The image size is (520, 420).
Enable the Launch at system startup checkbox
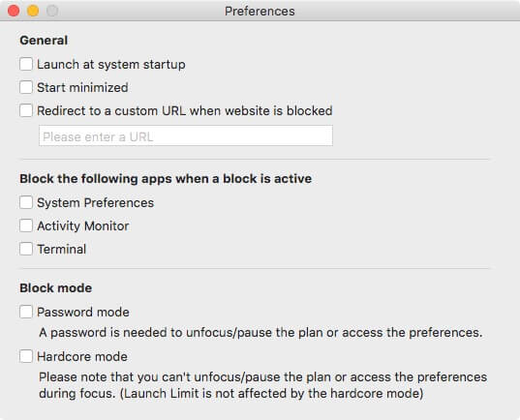click(x=26, y=64)
